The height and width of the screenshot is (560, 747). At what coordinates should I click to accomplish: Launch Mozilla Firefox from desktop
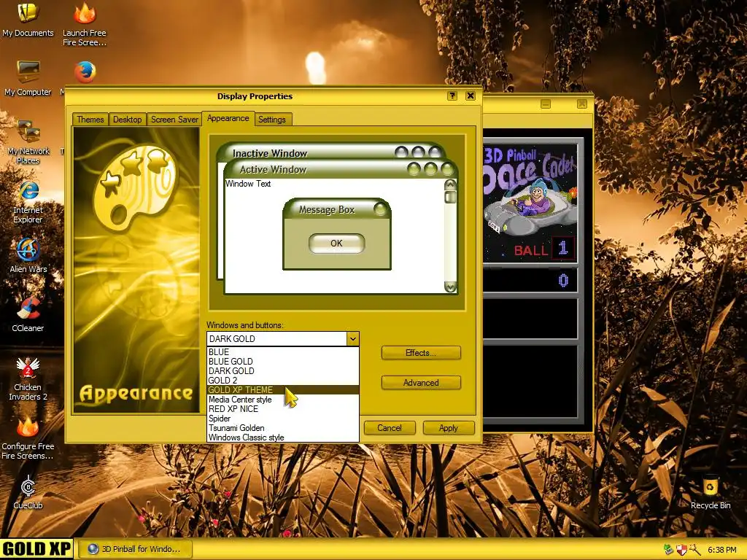point(85,72)
